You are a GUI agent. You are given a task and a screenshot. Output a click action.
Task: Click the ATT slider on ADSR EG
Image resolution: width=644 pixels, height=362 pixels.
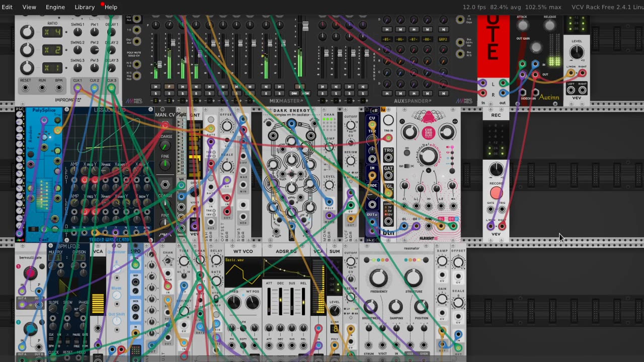[x=270, y=301]
